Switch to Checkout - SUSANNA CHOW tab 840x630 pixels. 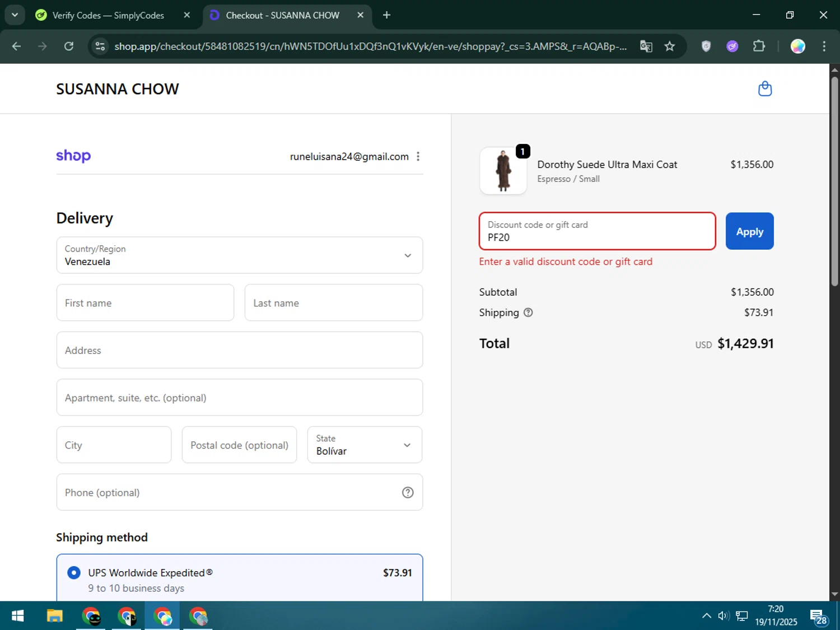coord(282,16)
